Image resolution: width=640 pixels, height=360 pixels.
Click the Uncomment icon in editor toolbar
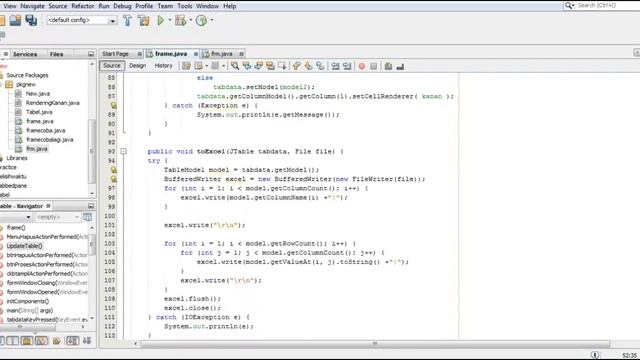point(400,66)
